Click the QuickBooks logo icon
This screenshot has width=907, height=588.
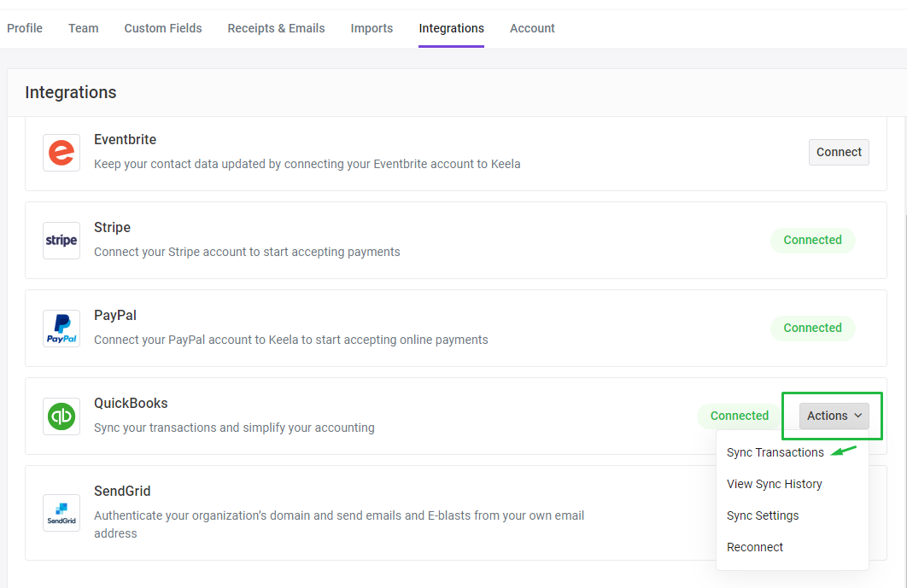tap(61, 416)
